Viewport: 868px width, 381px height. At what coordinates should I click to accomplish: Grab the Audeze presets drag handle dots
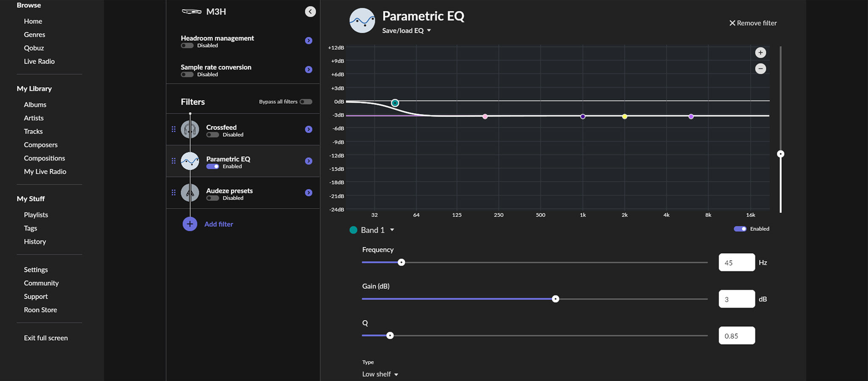(x=173, y=193)
